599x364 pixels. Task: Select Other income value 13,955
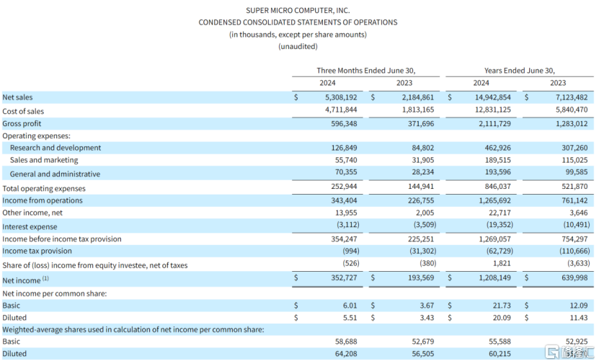pos(346,213)
